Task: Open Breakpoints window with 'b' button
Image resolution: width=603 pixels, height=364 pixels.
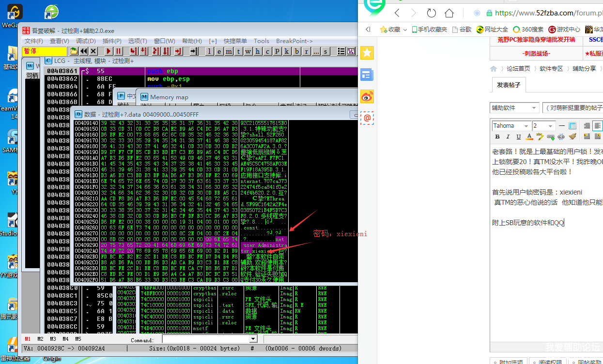Action: pos(297,51)
